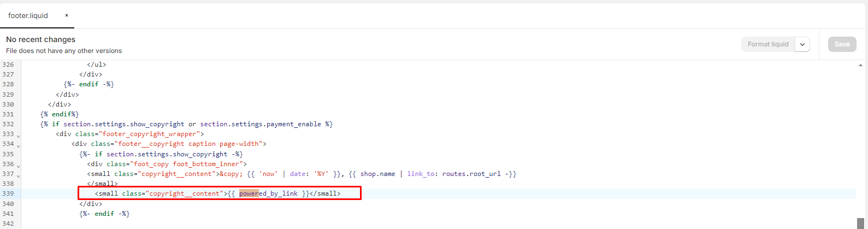Viewport: 868px width, 229px height.
Task: Click line number 339 in the gutter
Action: [x=8, y=193]
